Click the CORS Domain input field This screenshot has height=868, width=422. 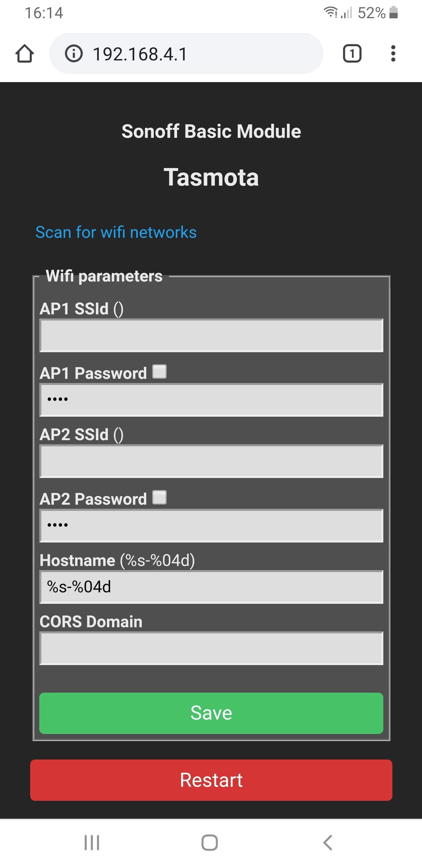click(x=211, y=648)
